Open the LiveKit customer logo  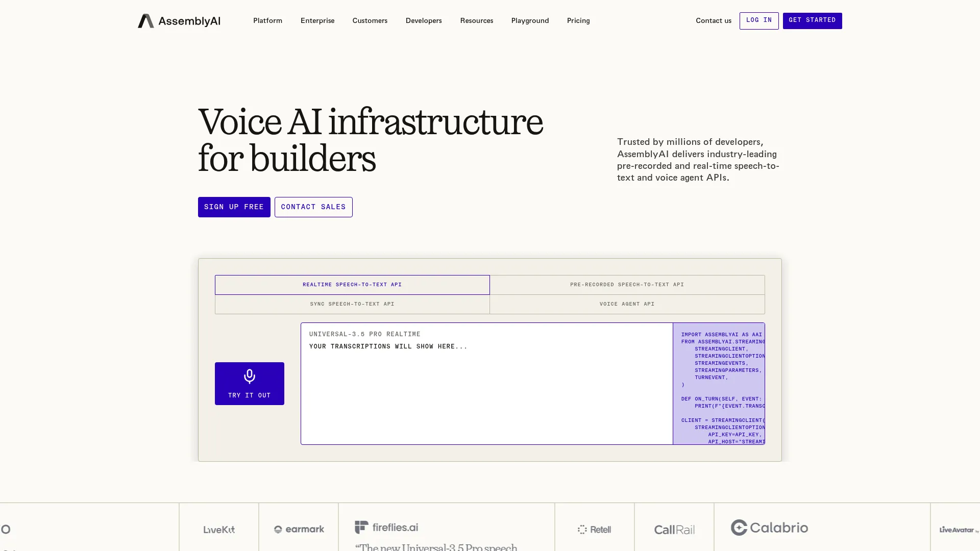[219, 530]
